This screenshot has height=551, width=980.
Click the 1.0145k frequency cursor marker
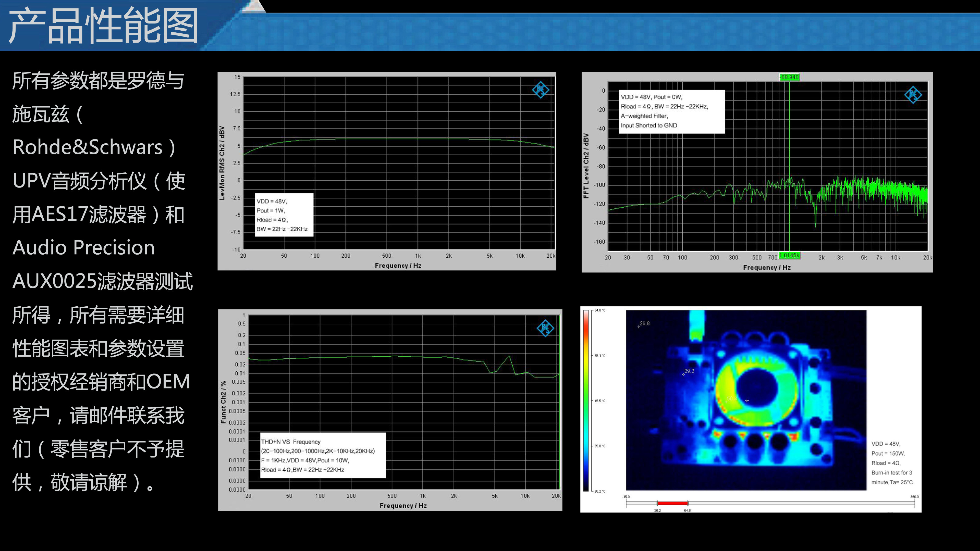click(x=790, y=256)
